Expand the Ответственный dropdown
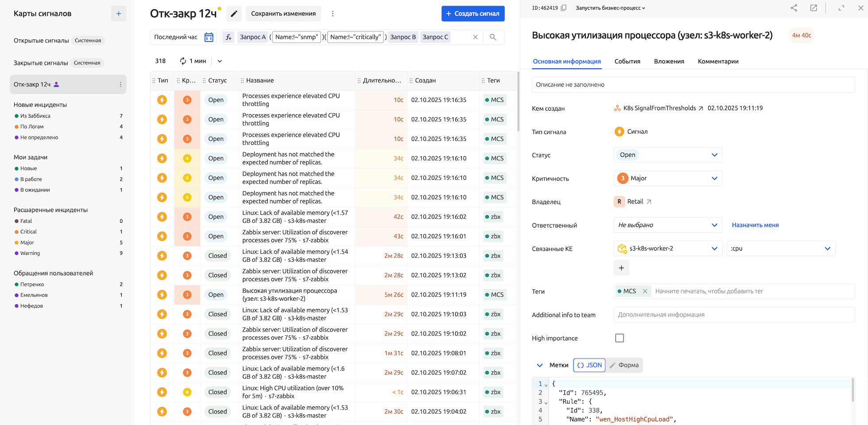The height and width of the screenshot is (425, 868). (668, 225)
